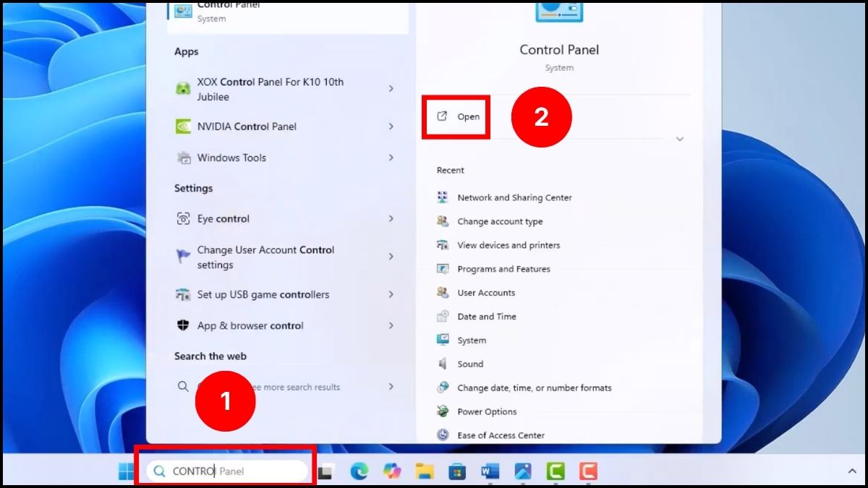
Task: Click the System monitor icon in Recent
Action: click(443, 340)
